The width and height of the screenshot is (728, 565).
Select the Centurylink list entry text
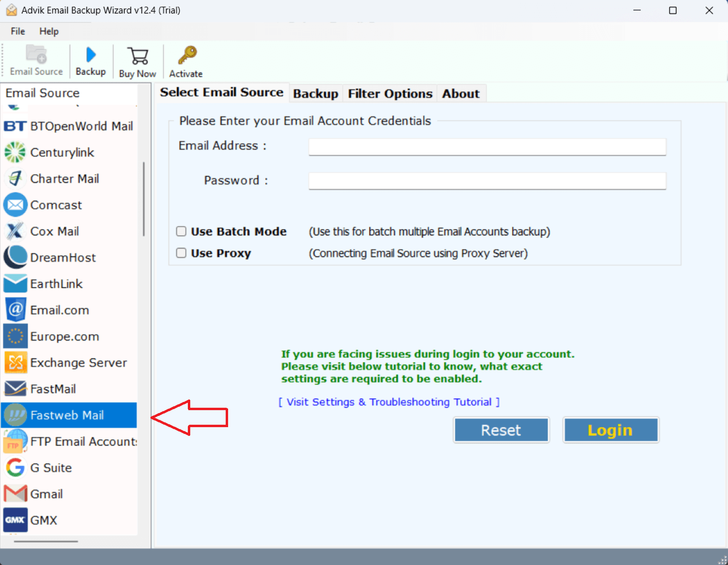click(x=62, y=152)
